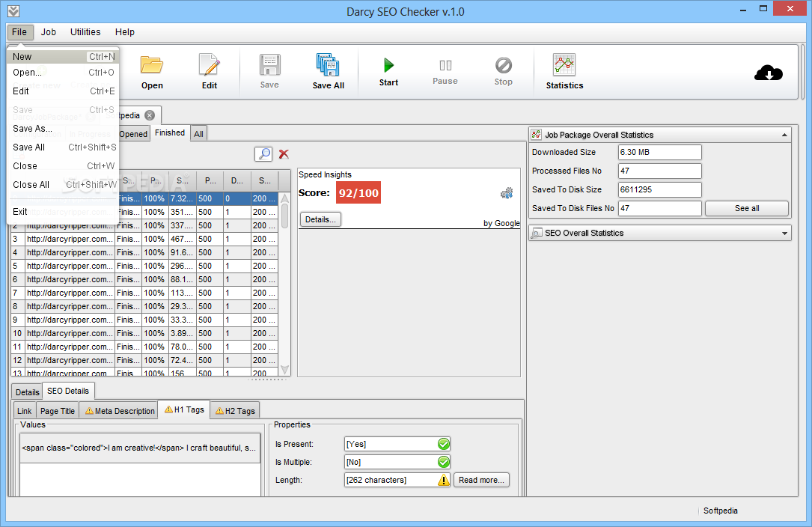
Task: Choose Edit from the File menu
Action: pos(63,91)
